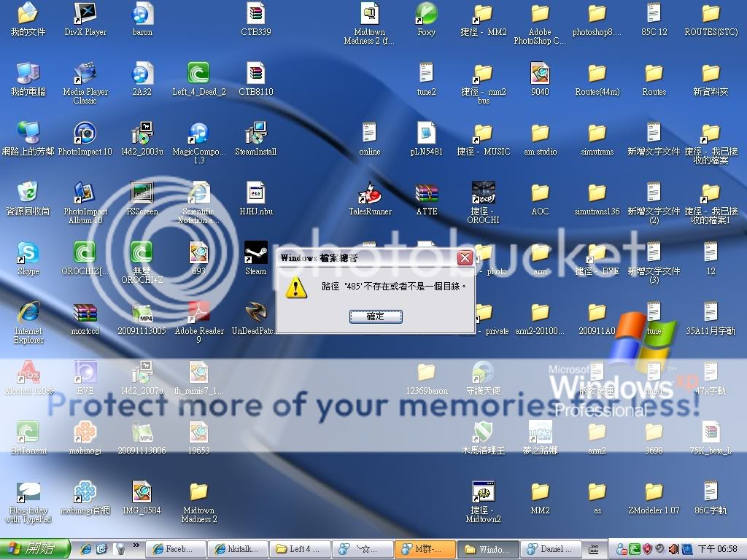747x560 pixels.
Task: Close the Windows error dialog with X
Action: [x=464, y=258]
